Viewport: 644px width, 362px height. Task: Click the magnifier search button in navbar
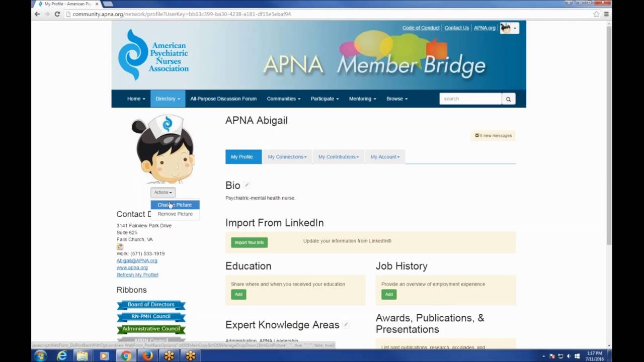(508, 99)
